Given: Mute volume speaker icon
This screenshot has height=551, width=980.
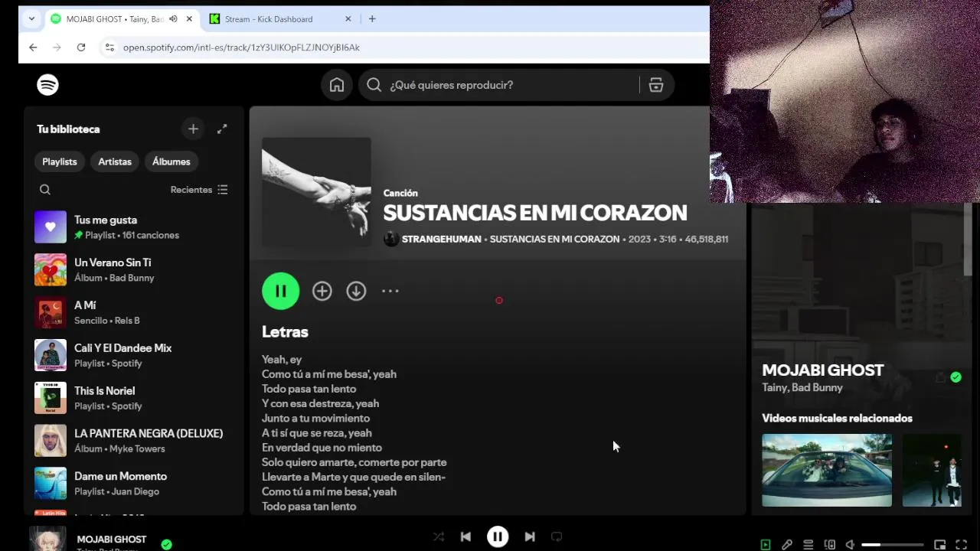Looking at the screenshot, I should (x=850, y=545).
